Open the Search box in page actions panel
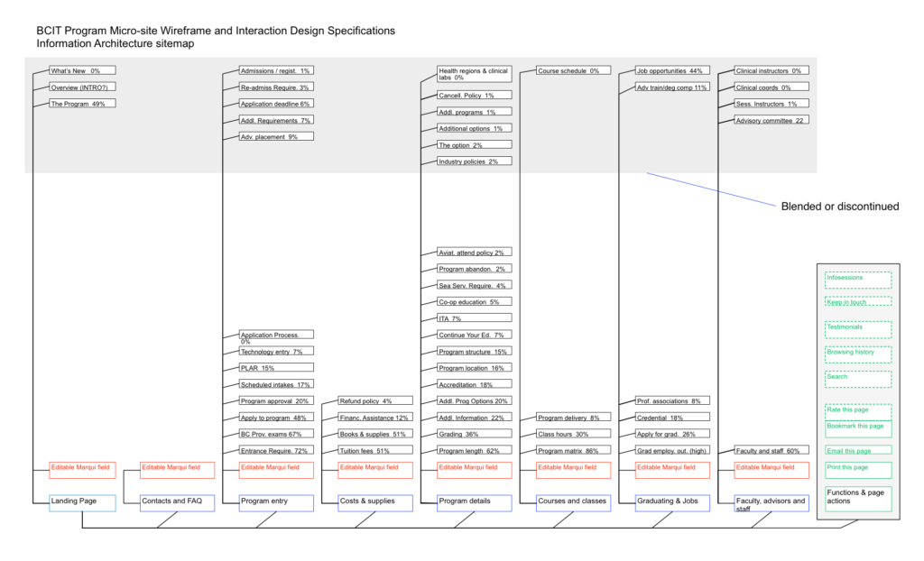The width and height of the screenshot is (924, 561). pos(856,378)
